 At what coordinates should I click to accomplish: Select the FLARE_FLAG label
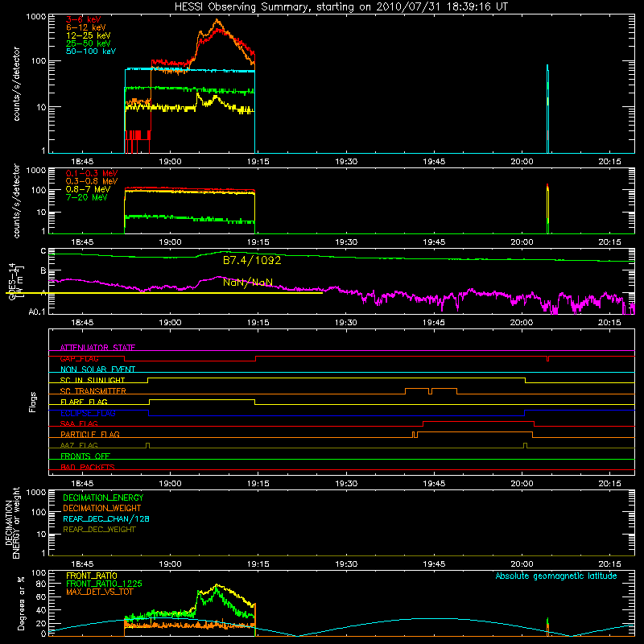pos(84,402)
